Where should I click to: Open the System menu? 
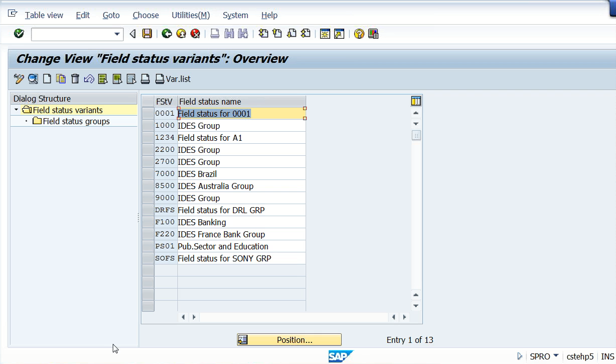pos(236,15)
